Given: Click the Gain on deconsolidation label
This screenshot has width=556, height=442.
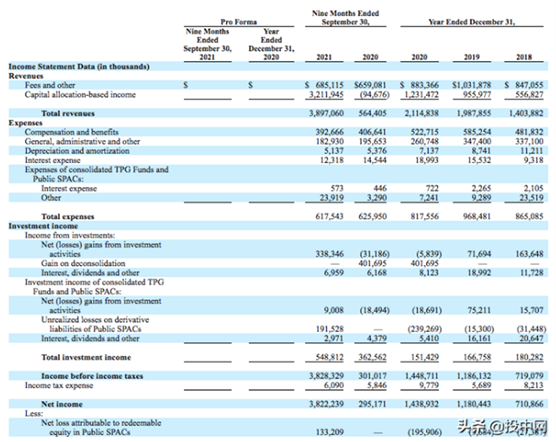Looking at the screenshot, I should click(x=83, y=263).
